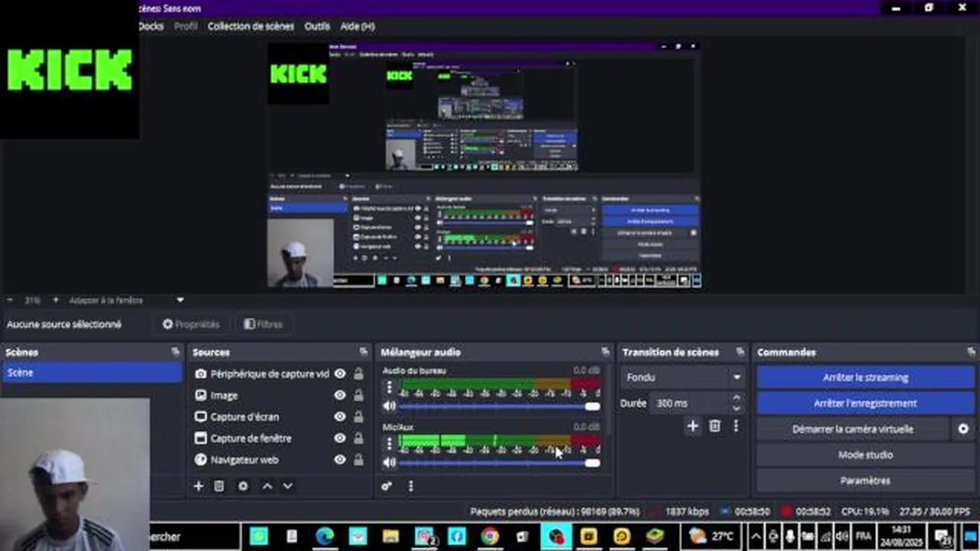The image size is (980, 551).
Task: Open Audio du bureau options dots
Action: (x=389, y=387)
